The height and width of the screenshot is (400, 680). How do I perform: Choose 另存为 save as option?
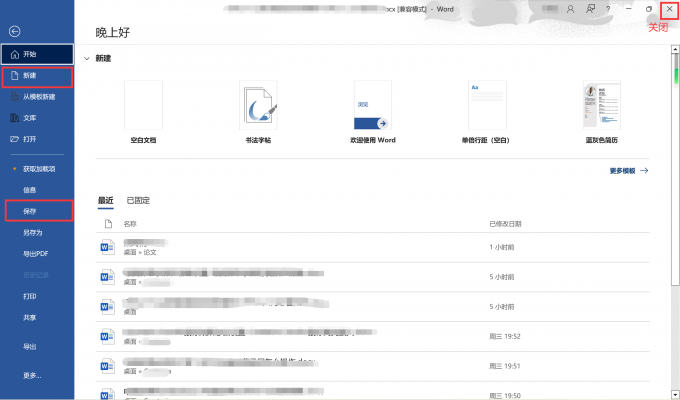pyautogui.click(x=37, y=233)
